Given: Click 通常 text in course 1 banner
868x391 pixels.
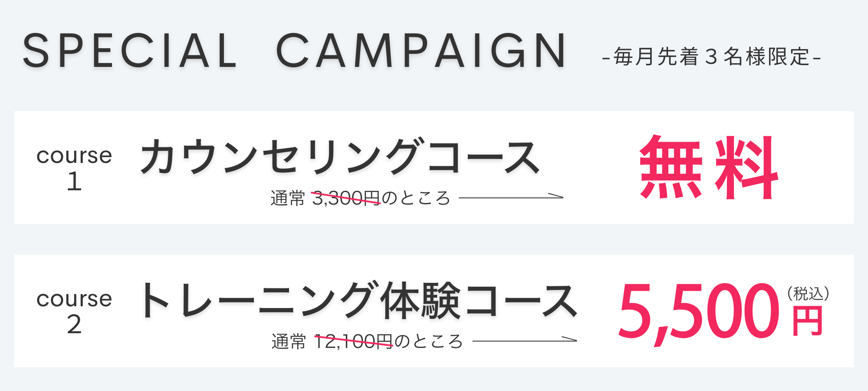Looking at the screenshot, I should [x=288, y=198].
